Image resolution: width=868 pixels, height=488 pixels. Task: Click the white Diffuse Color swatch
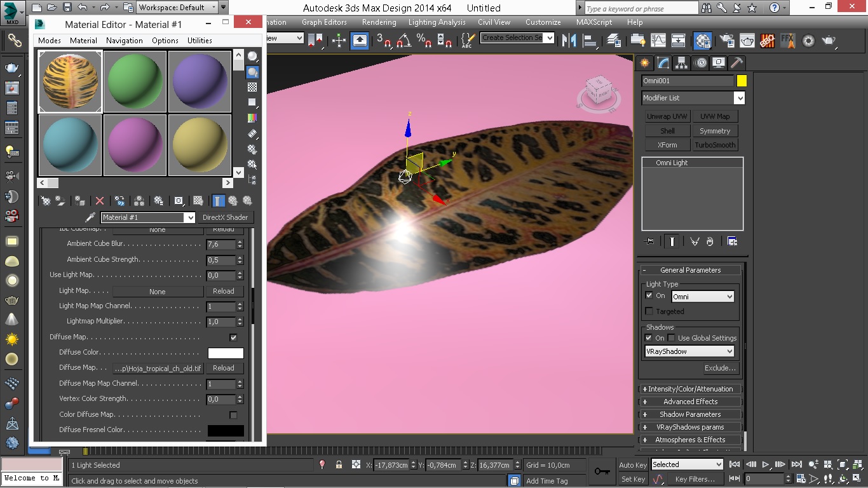pyautogui.click(x=226, y=353)
